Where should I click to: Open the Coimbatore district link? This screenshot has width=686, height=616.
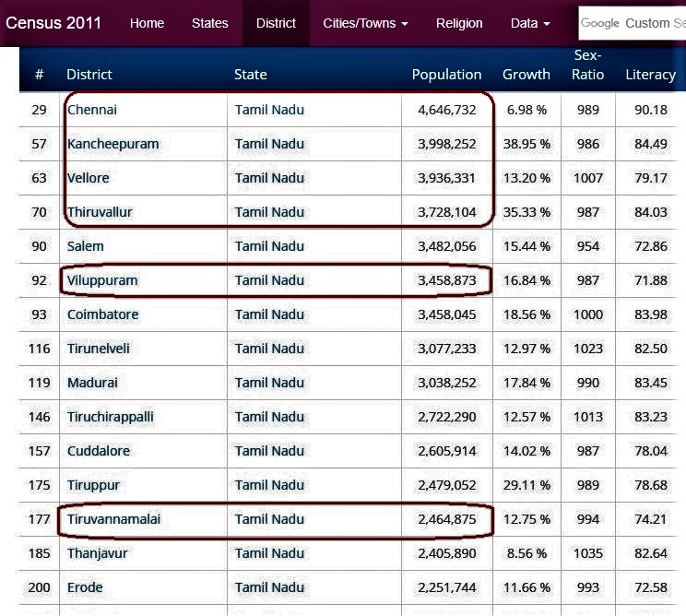103,314
